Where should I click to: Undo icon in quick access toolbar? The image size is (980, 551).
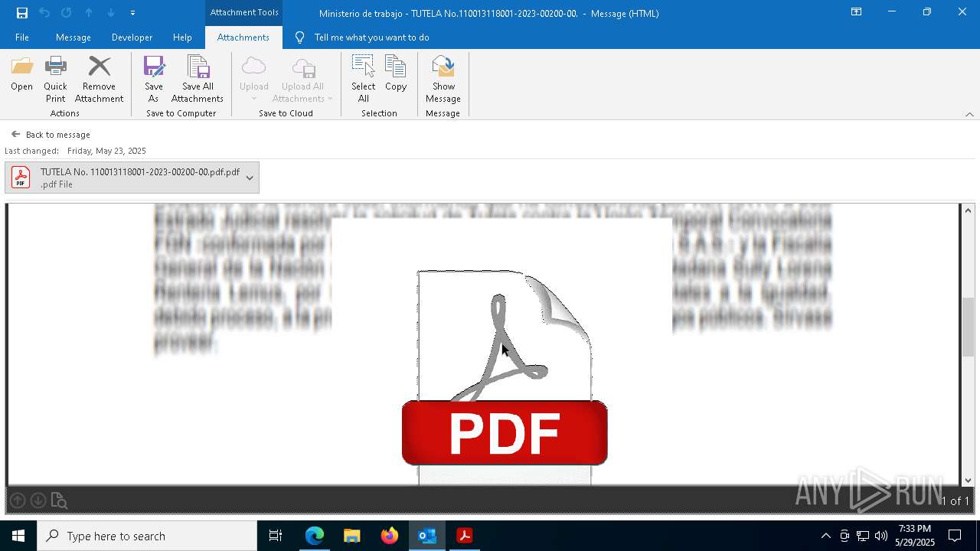pos(44,13)
